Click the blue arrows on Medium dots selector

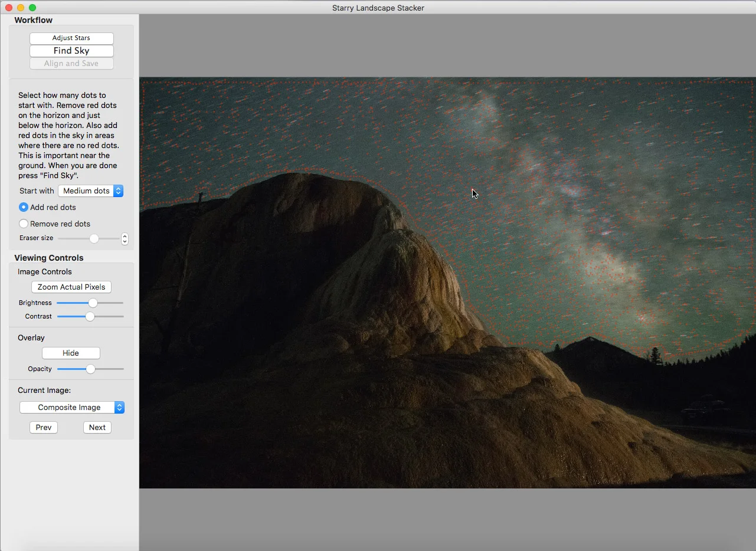point(118,191)
